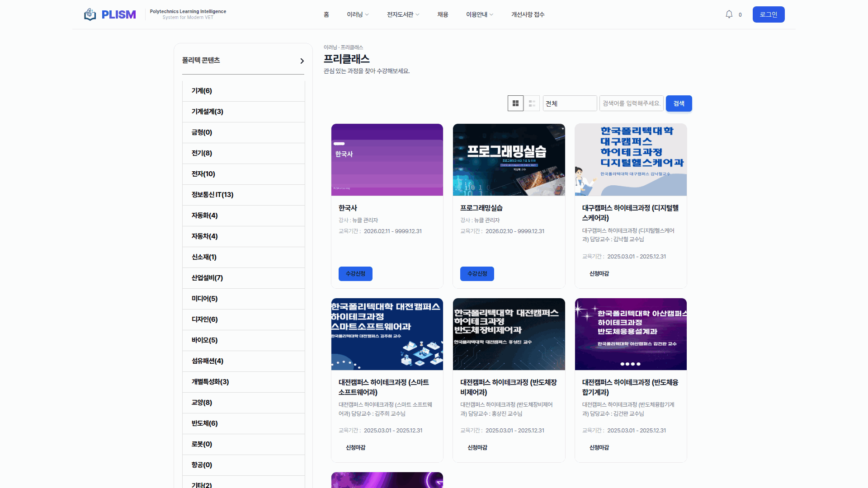868x488 pixels.
Task: Switch to list view layout
Action: coord(532,103)
